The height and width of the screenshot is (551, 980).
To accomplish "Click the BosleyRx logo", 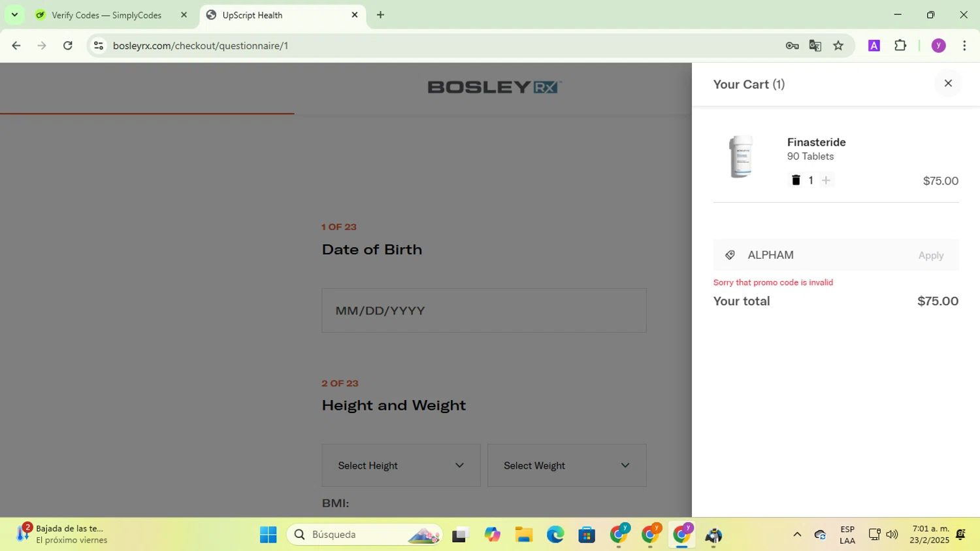I will click(495, 87).
